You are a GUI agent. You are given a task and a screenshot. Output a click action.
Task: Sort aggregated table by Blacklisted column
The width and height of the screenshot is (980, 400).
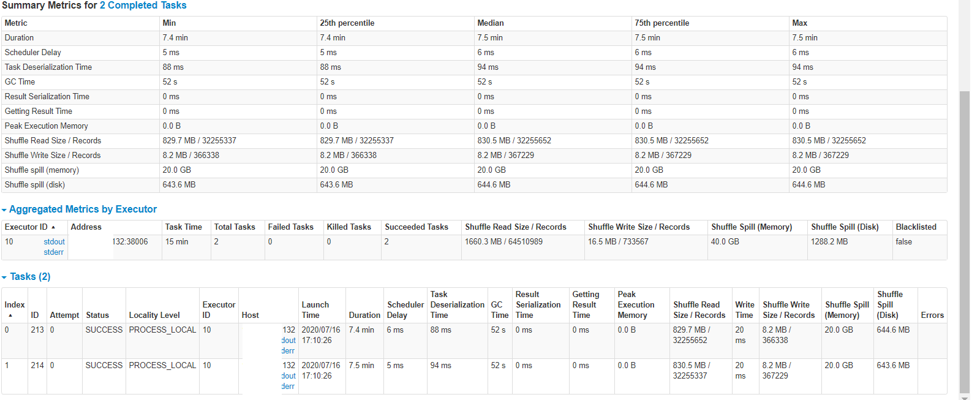pos(916,227)
